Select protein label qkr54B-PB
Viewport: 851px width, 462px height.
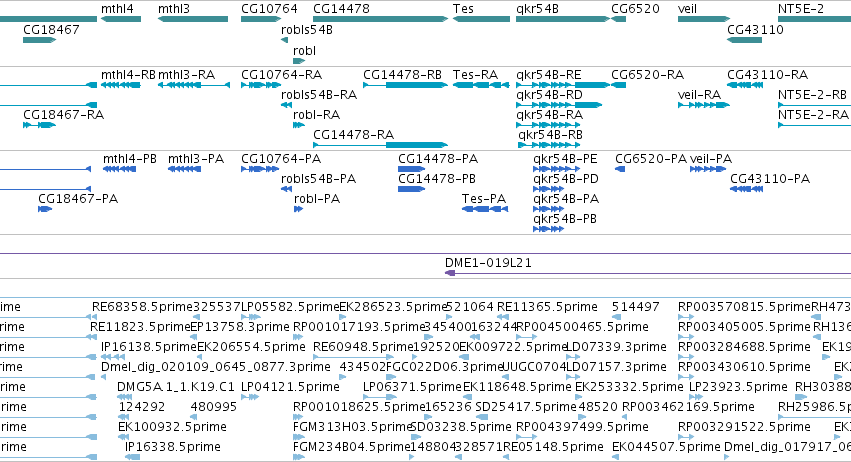pyautogui.click(x=564, y=218)
